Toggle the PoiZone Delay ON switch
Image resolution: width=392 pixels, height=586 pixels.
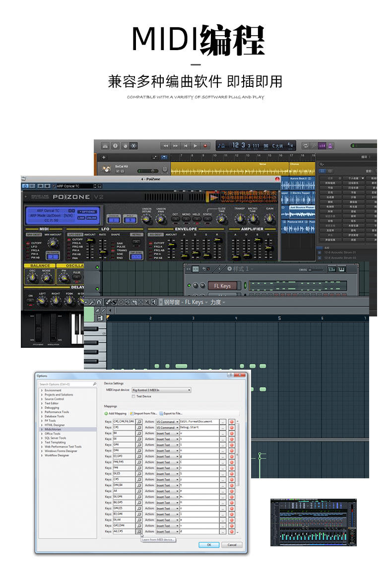coord(31,301)
